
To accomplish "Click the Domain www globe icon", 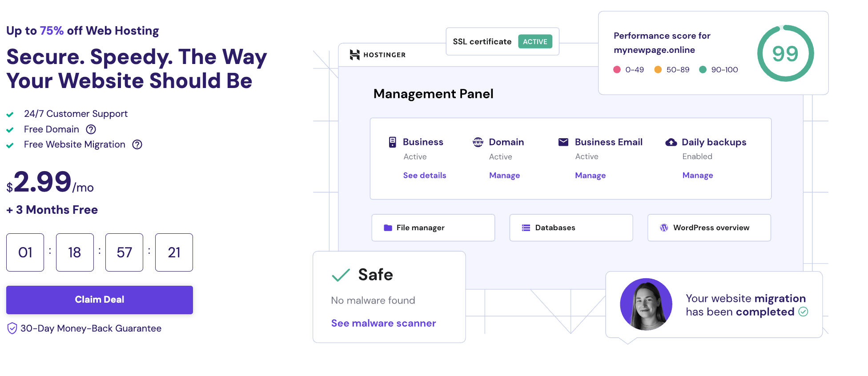I will coord(478,142).
